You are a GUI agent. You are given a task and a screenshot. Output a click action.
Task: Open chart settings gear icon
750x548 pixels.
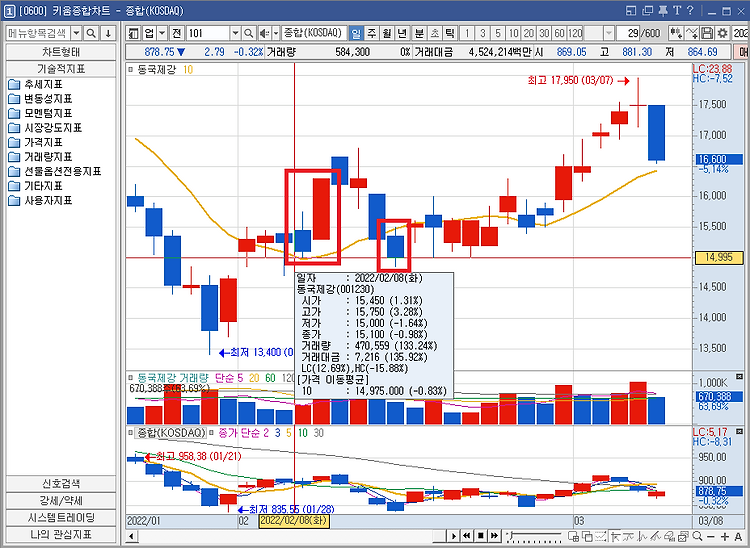pyautogui.click(x=722, y=33)
